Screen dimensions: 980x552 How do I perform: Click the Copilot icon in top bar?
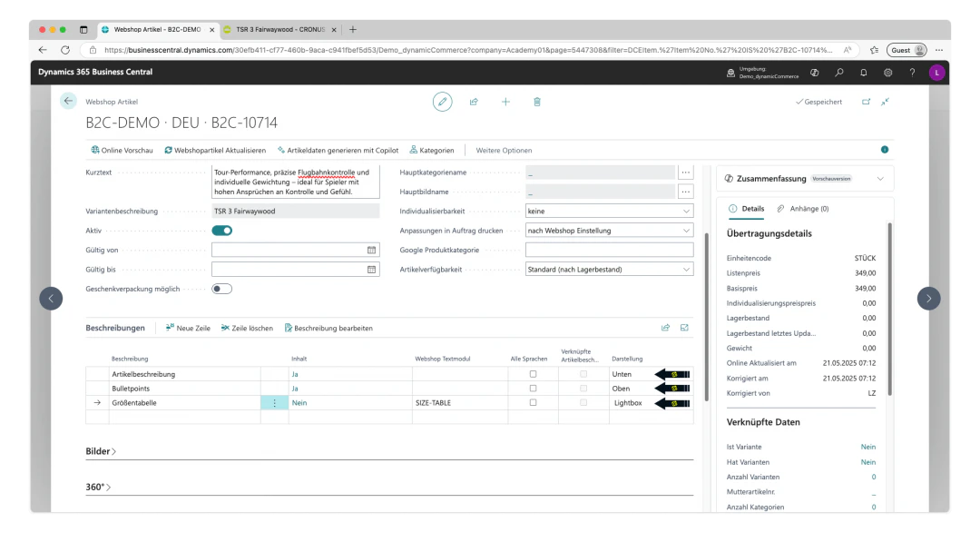(x=814, y=73)
